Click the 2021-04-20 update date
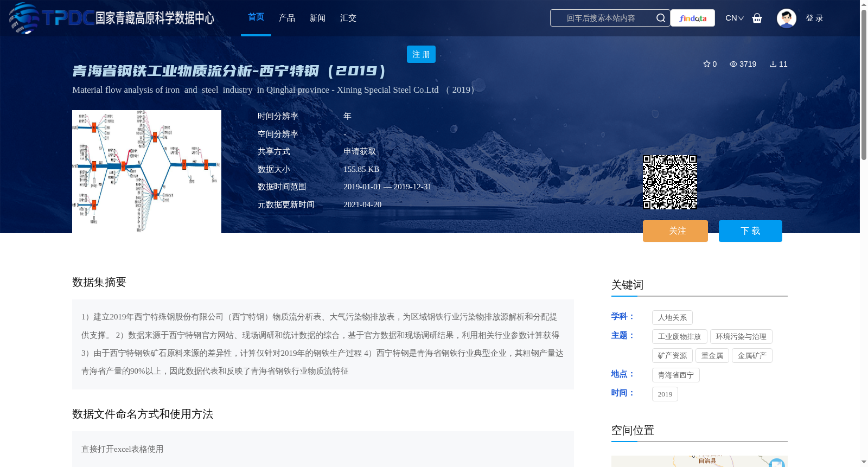This screenshot has width=868, height=467. (x=362, y=204)
